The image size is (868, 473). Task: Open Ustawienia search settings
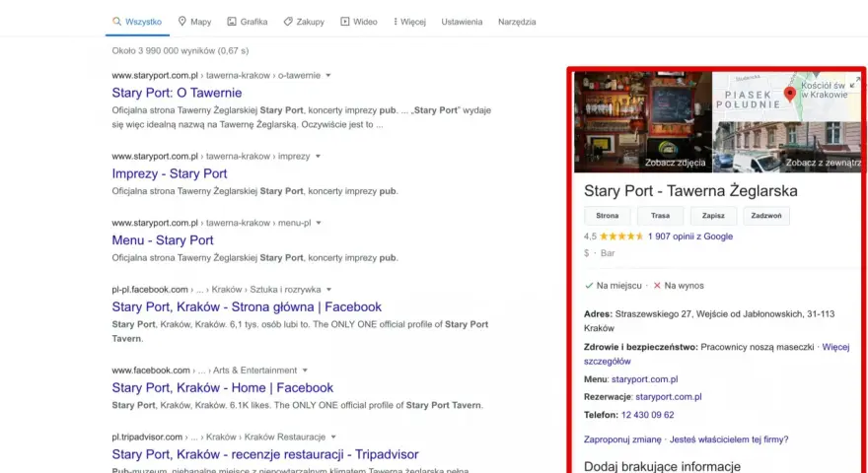point(462,22)
